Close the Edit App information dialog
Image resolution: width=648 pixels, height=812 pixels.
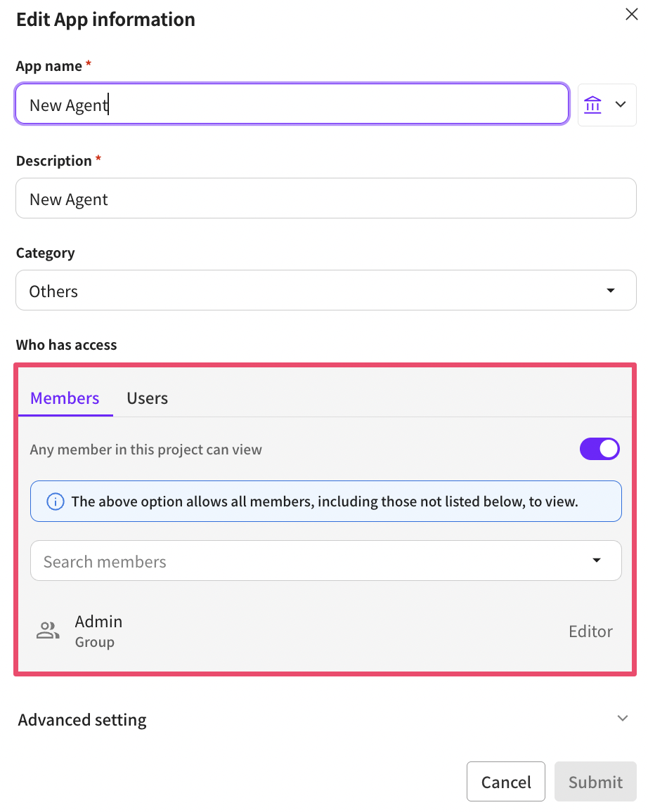(x=632, y=15)
